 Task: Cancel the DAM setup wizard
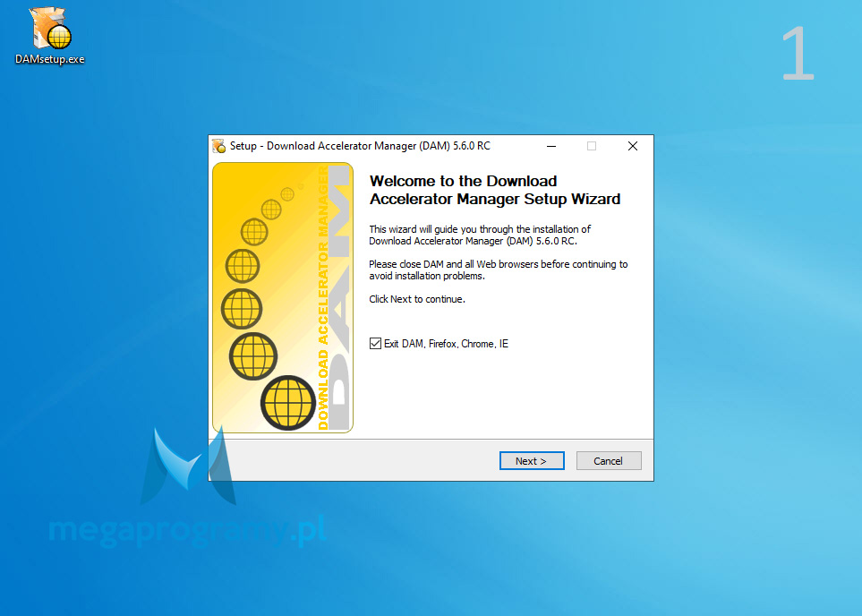point(609,461)
